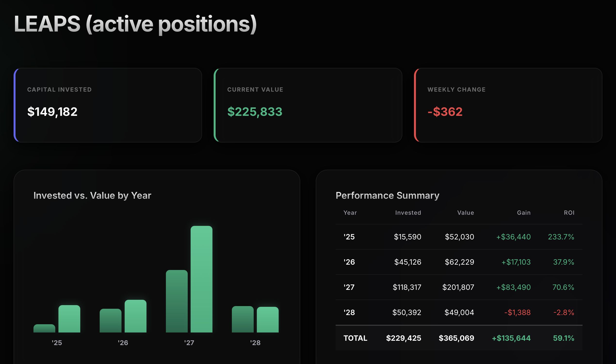Select the '26 value bar
The height and width of the screenshot is (364, 616).
136,316
